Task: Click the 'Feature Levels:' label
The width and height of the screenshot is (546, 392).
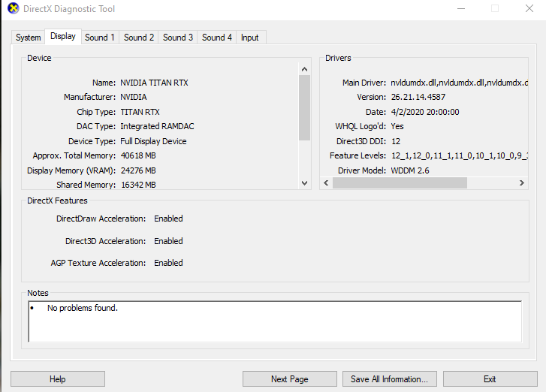Action: pyautogui.click(x=358, y=155)
